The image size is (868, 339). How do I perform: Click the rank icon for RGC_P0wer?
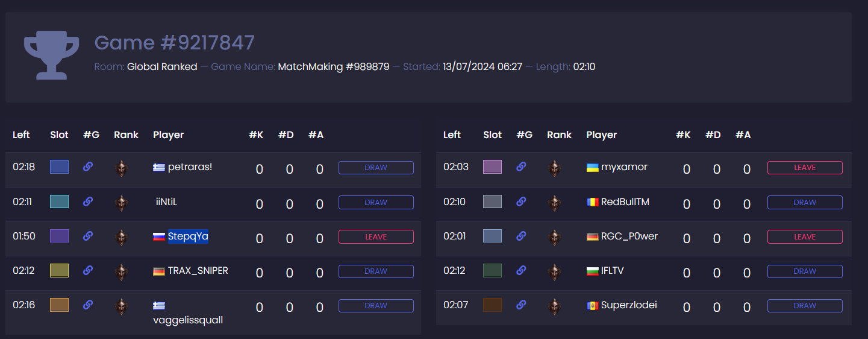pos(554,238)
